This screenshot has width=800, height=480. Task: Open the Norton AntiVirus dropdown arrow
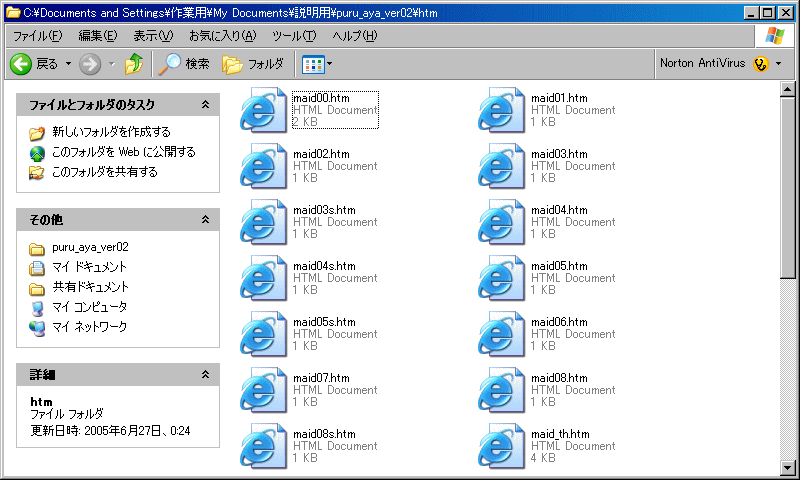[x=779, y=64]
